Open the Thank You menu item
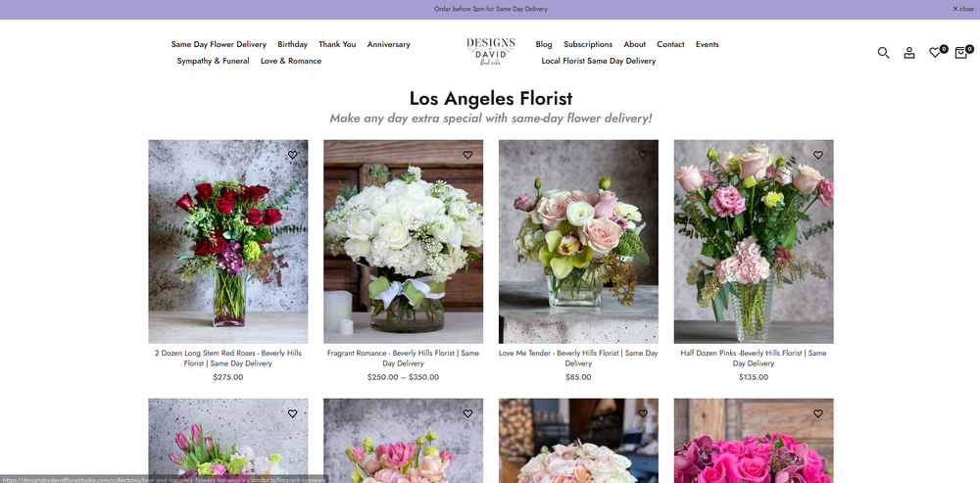The image size is (980, 483). pos(337,44)
